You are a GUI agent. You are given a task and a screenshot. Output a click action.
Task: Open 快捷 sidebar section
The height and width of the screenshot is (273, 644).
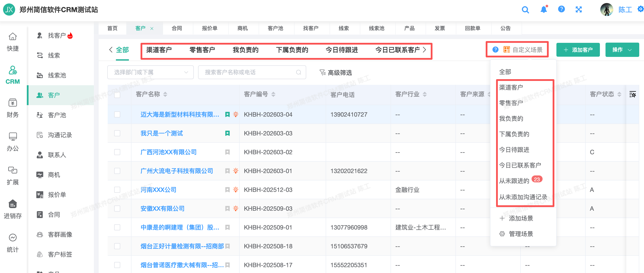coord(13,42)
